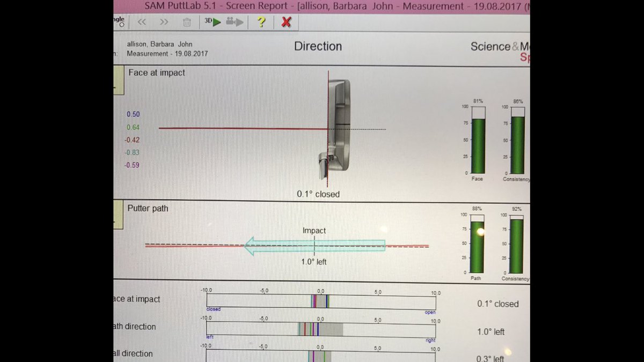This screenshot has height=362, width=644.
Task: Select the 92% Consistency score bar
Action: pos(516,243)
